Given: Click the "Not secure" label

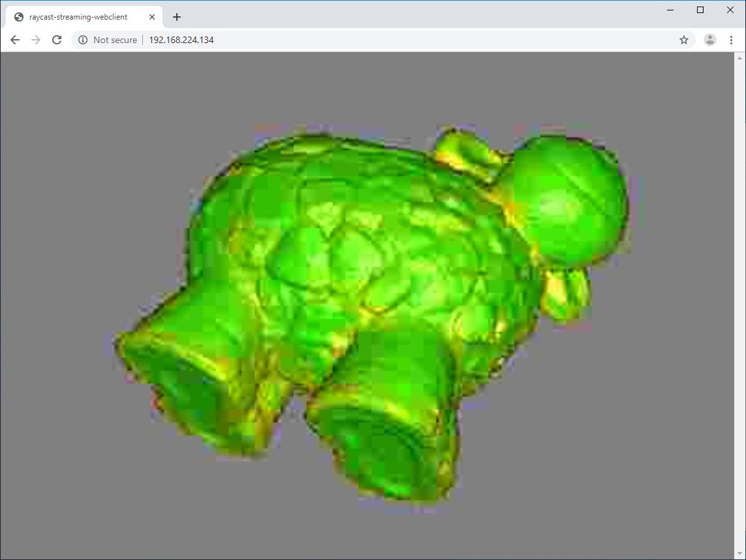Looking at the screenshot, I should tap(115, 40).
